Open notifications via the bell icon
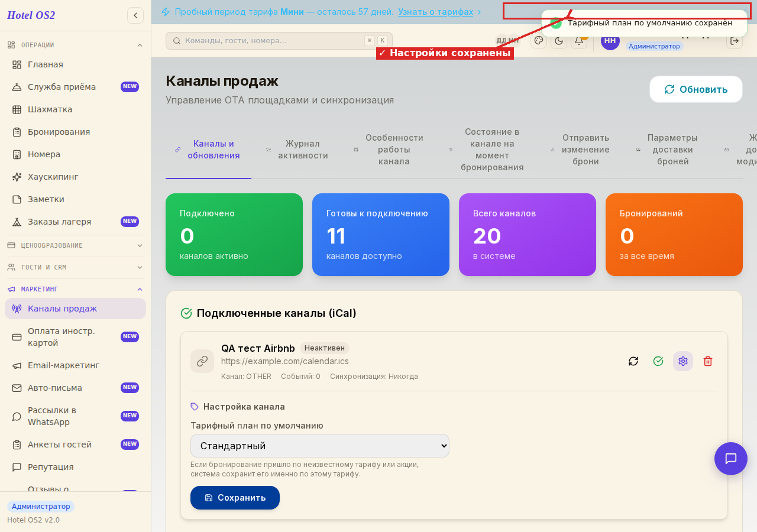The height and width of the screenshot is (532, 757). click(x=579, y=40)
